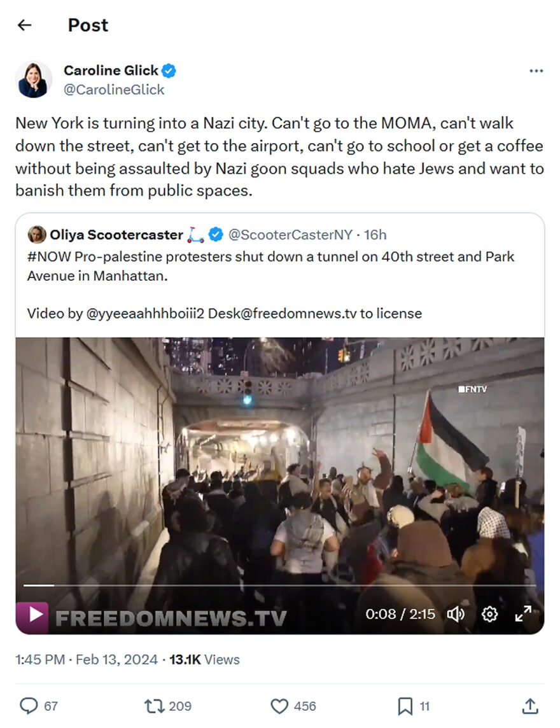This screenshot has width=560, height=728.
Task: Open the 1:45 PM Feb 13, 2024 timestamp
Action: tap(87, 659)
